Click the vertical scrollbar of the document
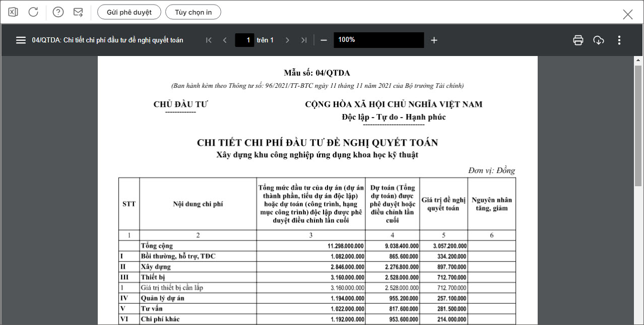Viewport: 644px width, 325px height. tap(638, 151)
